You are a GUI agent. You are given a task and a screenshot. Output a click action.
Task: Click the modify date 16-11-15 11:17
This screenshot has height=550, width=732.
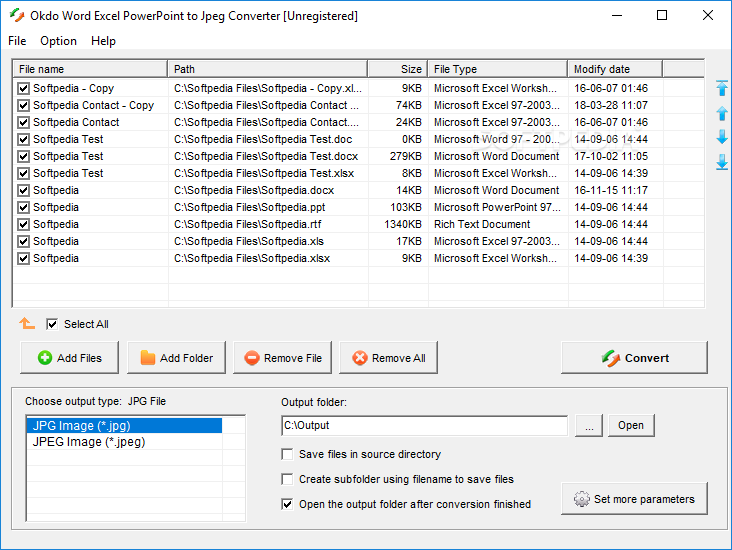click(611, 190)
